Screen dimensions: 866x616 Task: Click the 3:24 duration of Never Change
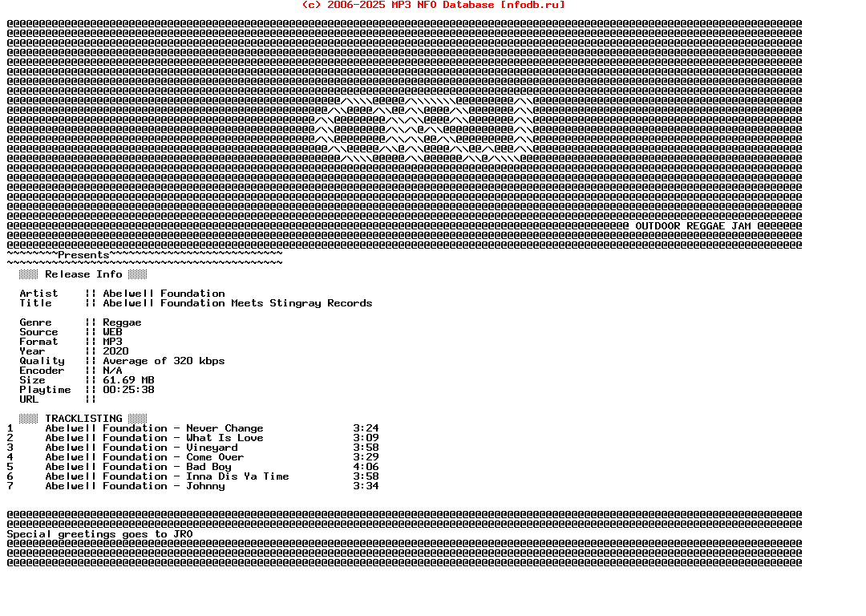tap(366, 429)
